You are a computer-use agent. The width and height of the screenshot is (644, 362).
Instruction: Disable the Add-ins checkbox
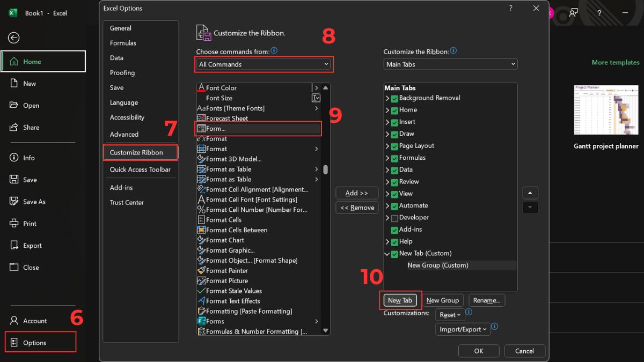393,230
